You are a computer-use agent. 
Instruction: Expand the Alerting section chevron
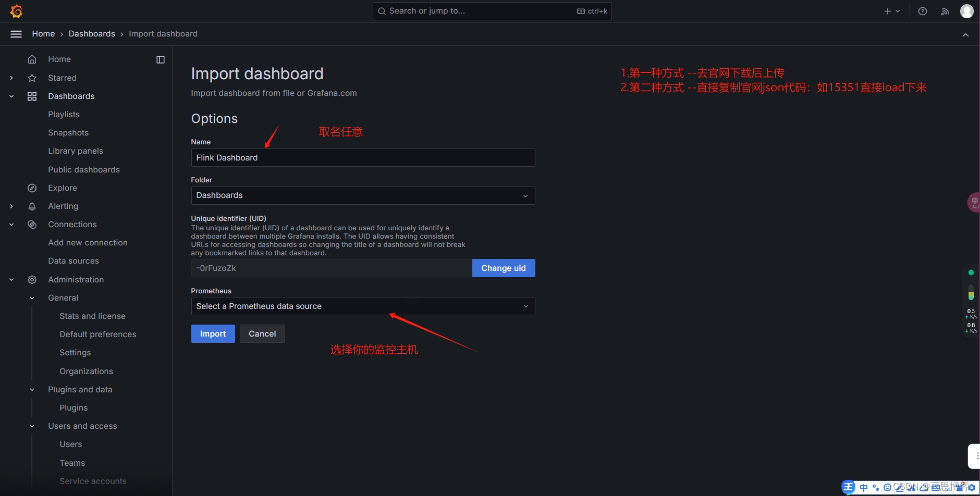tap(11, 206)
